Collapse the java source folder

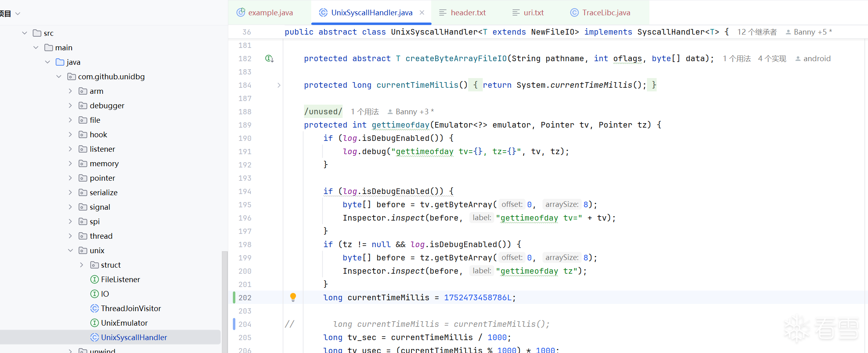[48, 62]
